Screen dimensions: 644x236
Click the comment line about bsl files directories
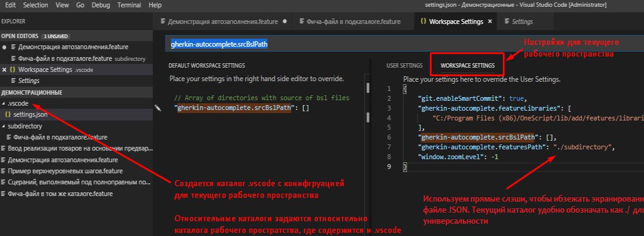(x=262, y=98)
